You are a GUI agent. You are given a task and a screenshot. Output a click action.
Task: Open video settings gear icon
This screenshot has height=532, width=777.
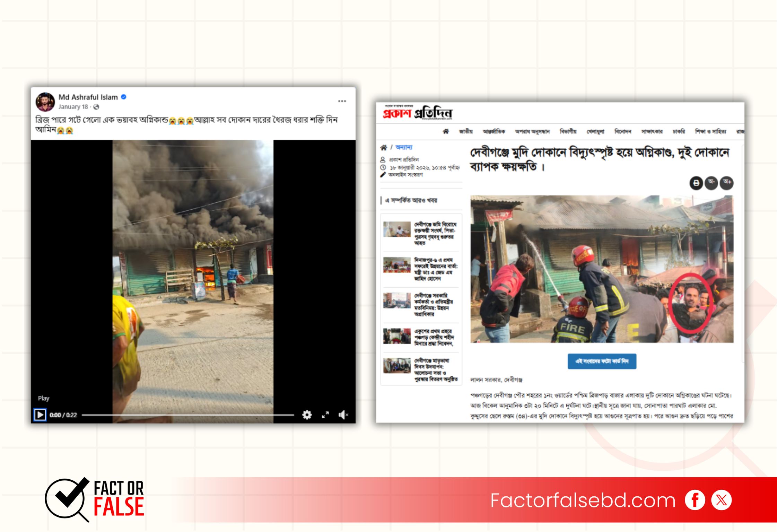pyautogui.click(x=307, y=415)
